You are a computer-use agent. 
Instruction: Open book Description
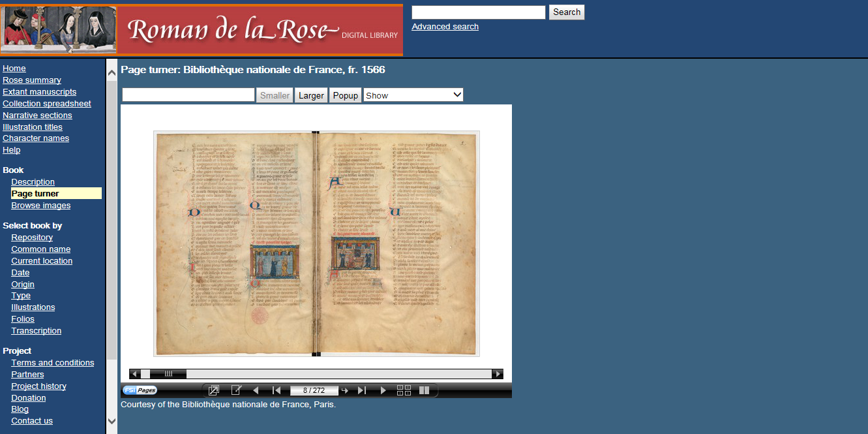pos(33,182)
